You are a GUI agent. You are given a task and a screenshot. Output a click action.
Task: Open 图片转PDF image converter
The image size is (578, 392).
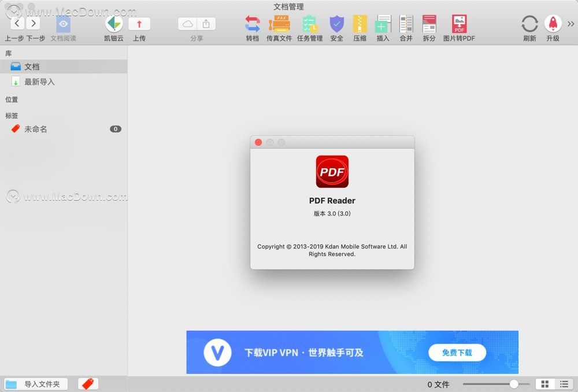point(460,24)
